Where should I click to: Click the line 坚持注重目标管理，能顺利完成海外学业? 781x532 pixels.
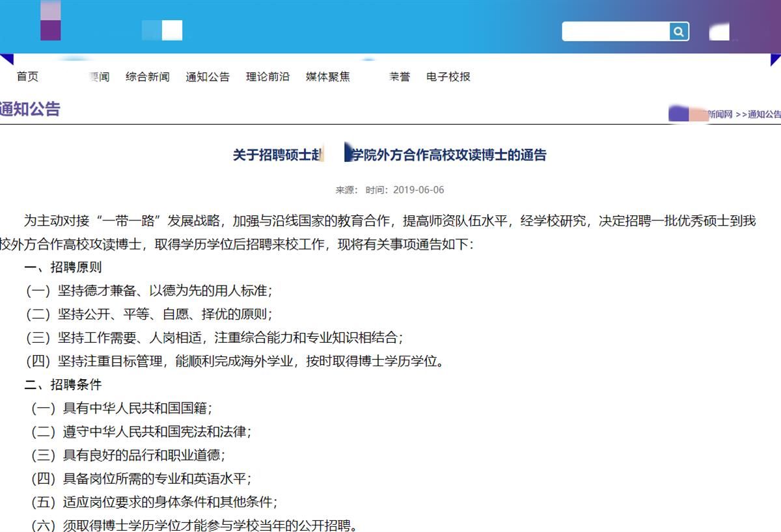coord(235,361)
